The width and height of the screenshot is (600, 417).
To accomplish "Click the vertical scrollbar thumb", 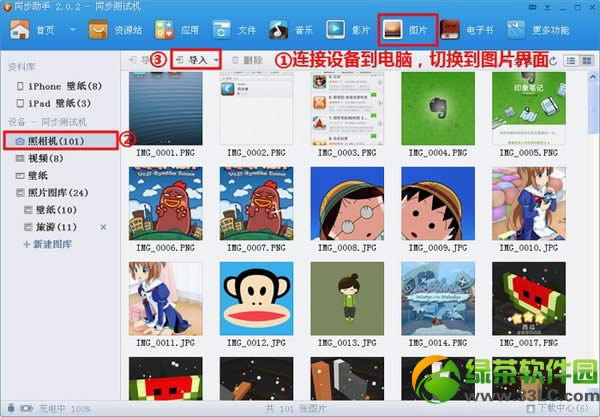I will coord(593,108).
